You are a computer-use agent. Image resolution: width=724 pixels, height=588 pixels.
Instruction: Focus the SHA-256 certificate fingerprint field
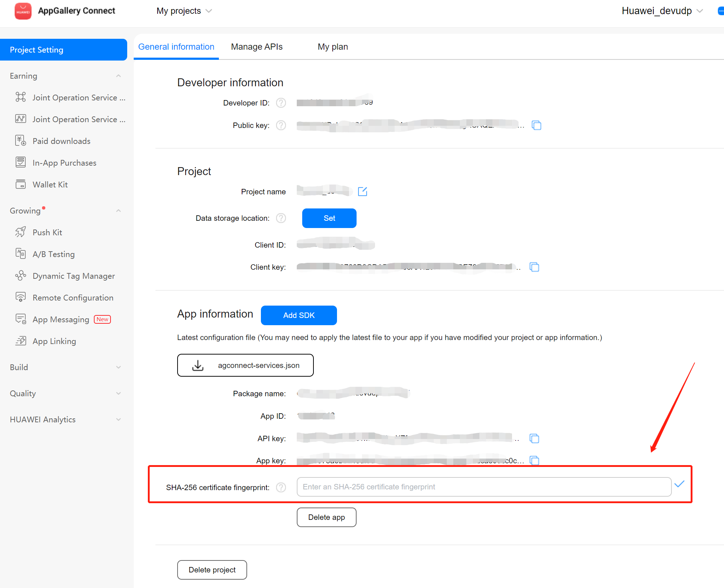tap(484, 487)
